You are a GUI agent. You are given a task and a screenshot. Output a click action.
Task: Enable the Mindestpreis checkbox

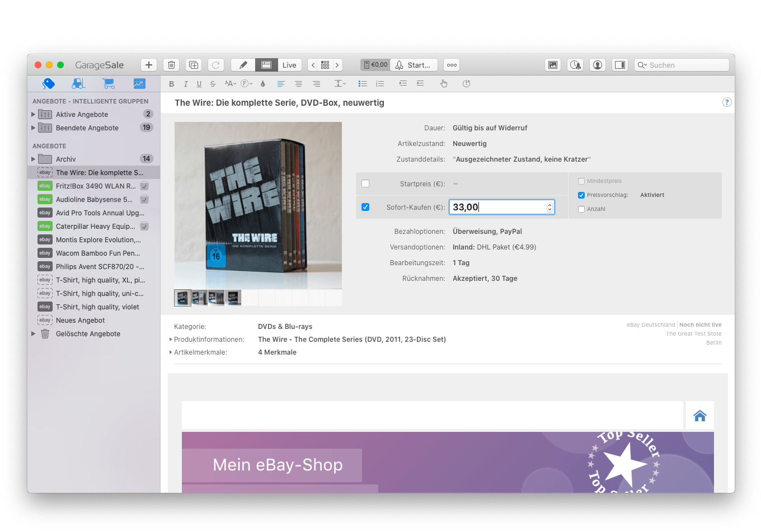[581, 181]
